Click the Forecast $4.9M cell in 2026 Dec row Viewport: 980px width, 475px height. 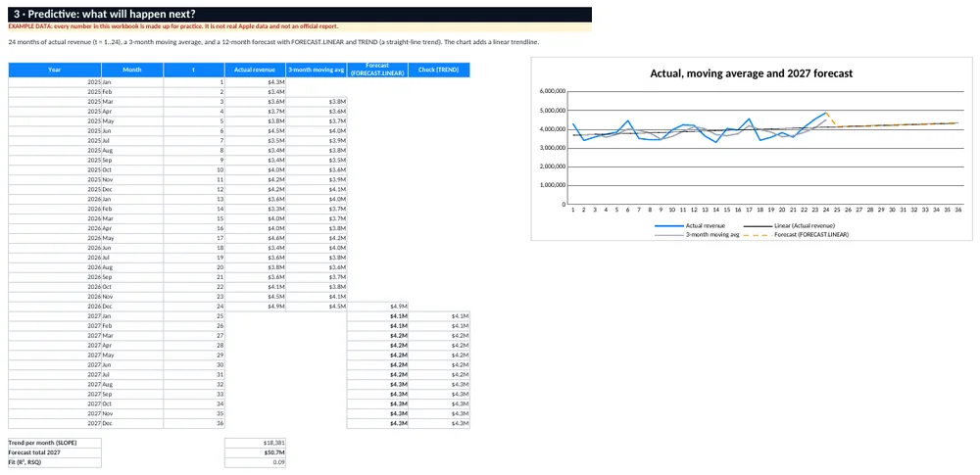pos(377,307)
